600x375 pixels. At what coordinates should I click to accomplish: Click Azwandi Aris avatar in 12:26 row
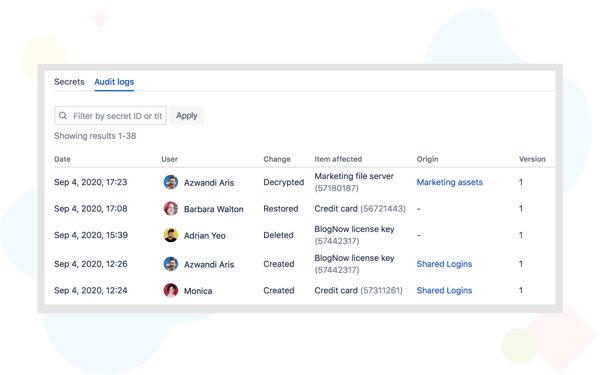point(171,264)
